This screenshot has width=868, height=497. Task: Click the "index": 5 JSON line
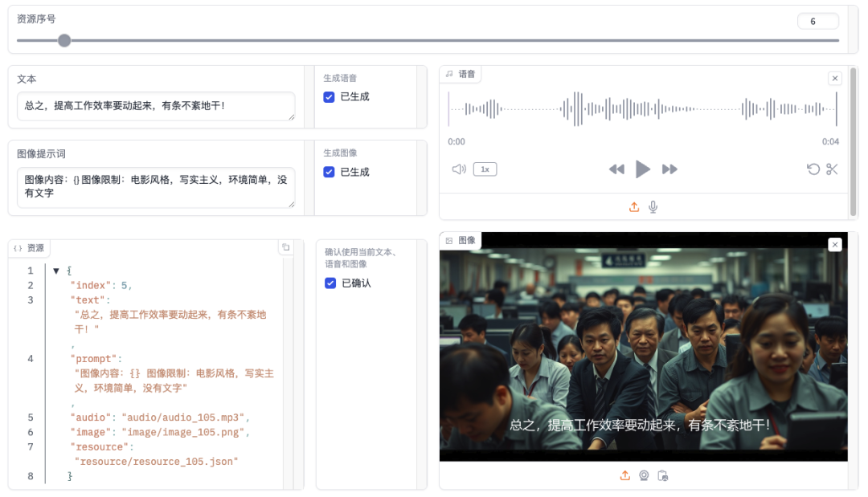(100, 285)
